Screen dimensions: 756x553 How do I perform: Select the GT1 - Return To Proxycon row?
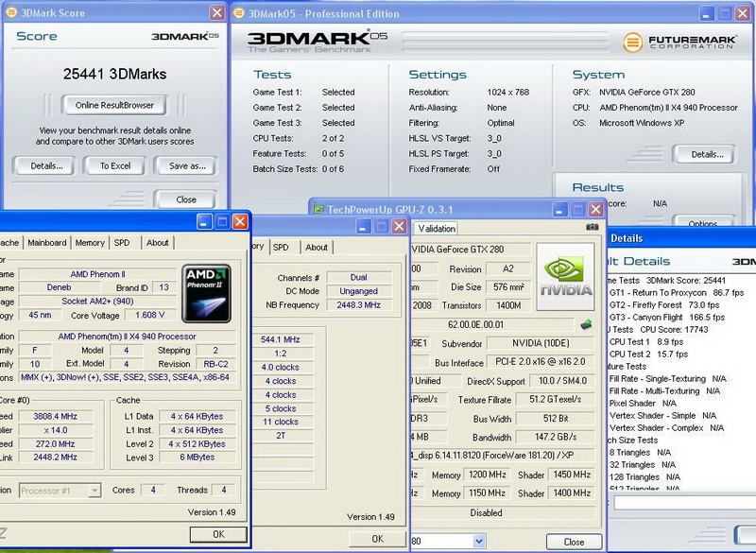pyautogui.click(x=677, y=293)
